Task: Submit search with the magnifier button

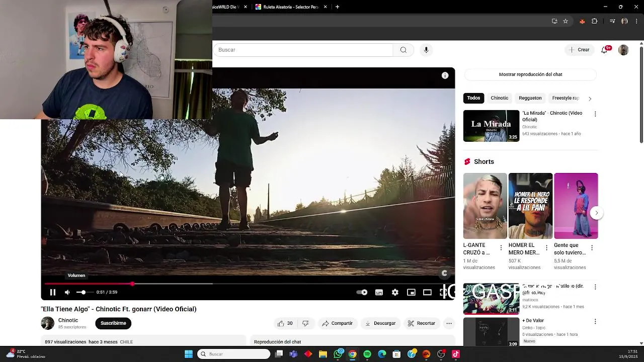Action: click(x=403, y=50)
